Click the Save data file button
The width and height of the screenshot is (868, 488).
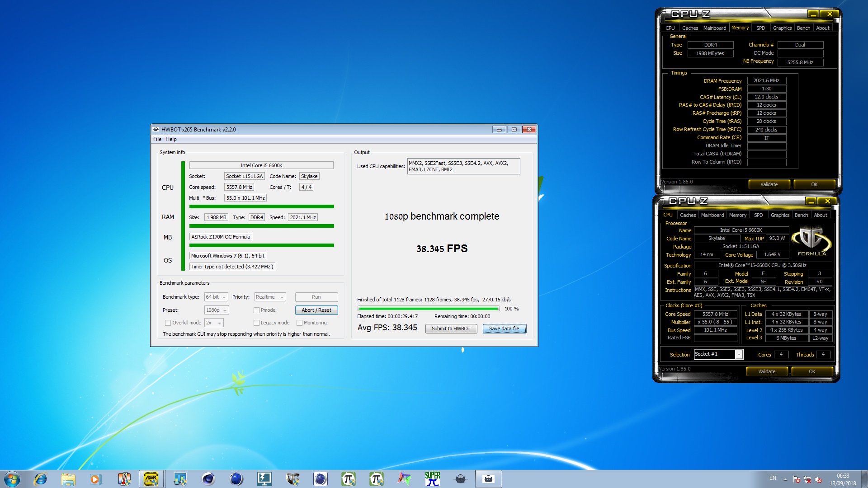[504, 328]
